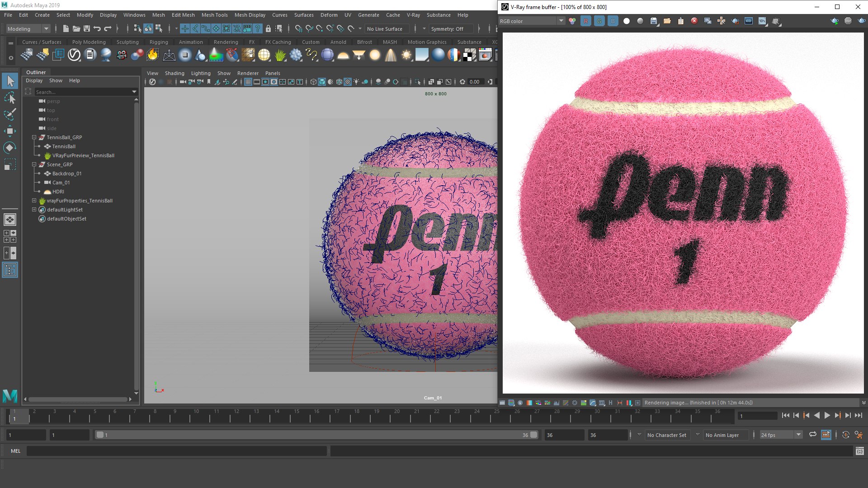Click the V-Ray logo shelf icon

tap(74, 55)
